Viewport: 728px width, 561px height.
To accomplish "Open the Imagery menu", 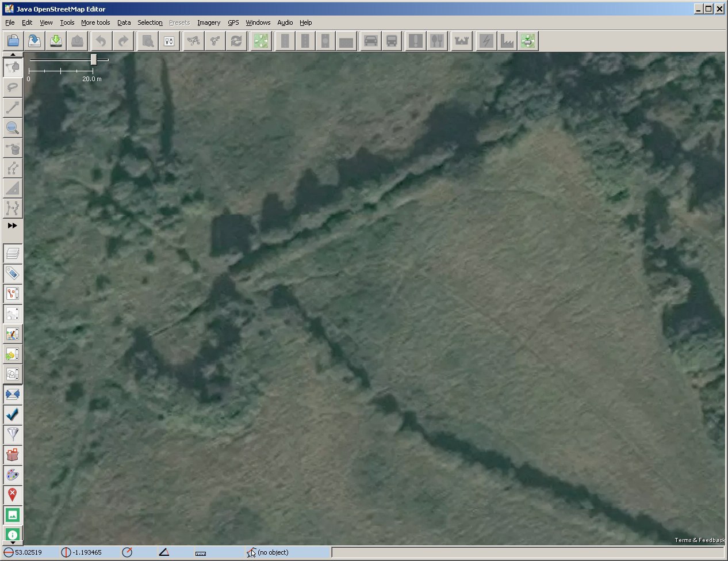I will point(209,22).
